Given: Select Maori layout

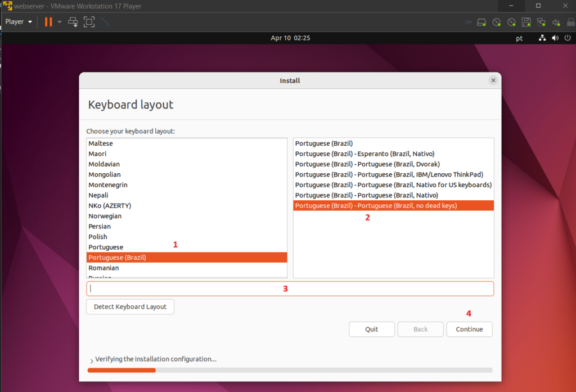Looking at the screenshot, I should (187, 154).
